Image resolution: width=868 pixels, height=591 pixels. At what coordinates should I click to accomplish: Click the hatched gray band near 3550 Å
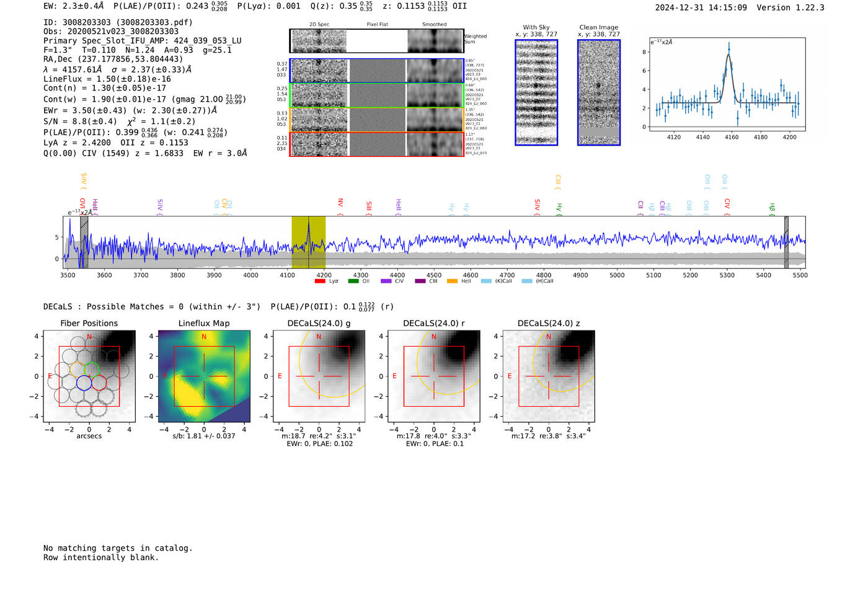(84, 242)
